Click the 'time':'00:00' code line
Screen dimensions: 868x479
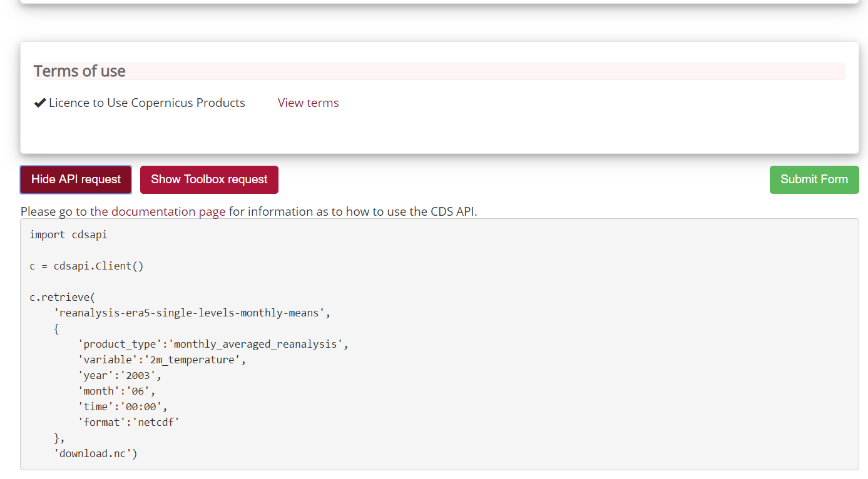[x=123, y=407]
